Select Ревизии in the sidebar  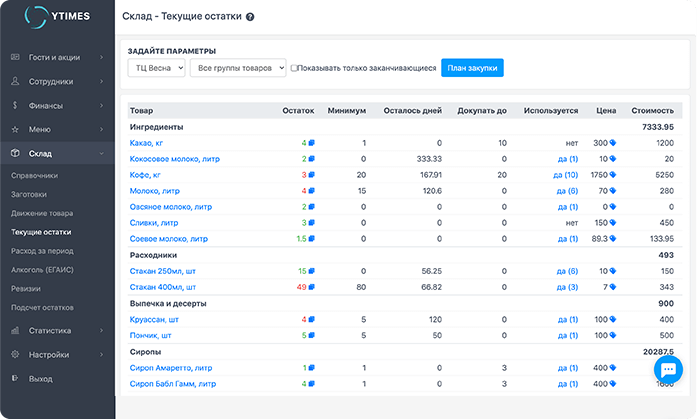[x=27, y=287]
